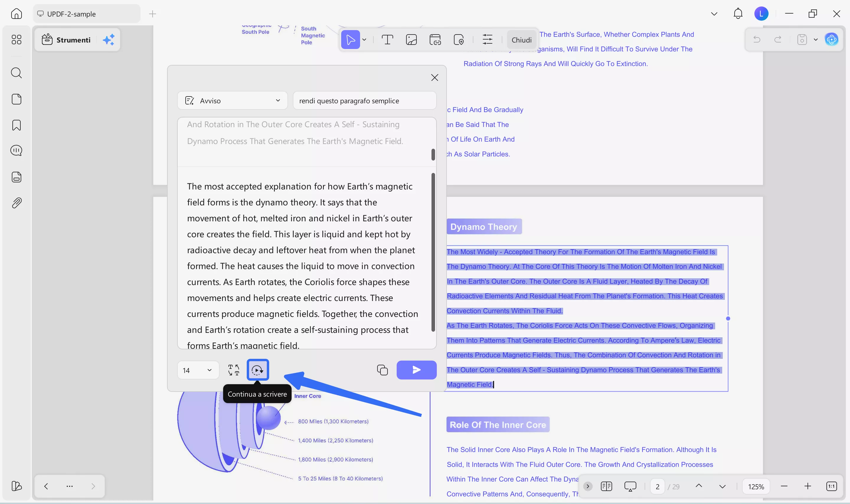
Task: Open the bookmarks sidebar panel
Action: [x=16, y=125]
